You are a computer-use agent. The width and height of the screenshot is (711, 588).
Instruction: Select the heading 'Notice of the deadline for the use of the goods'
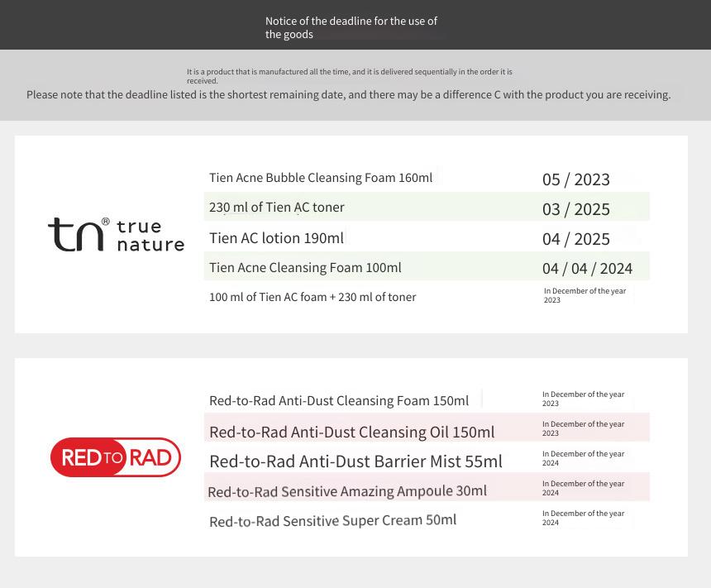[351, 27]
